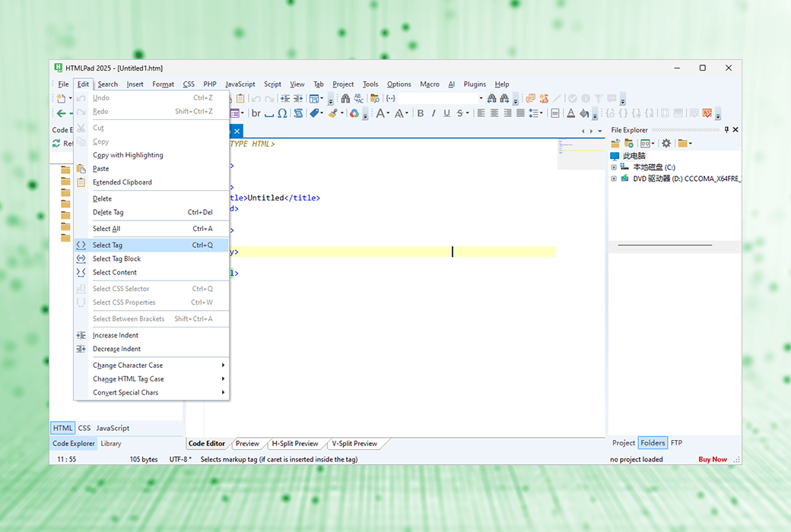Click the code minimap thumbnail
Screen dimensions: 791x532
tap(581, 154)
